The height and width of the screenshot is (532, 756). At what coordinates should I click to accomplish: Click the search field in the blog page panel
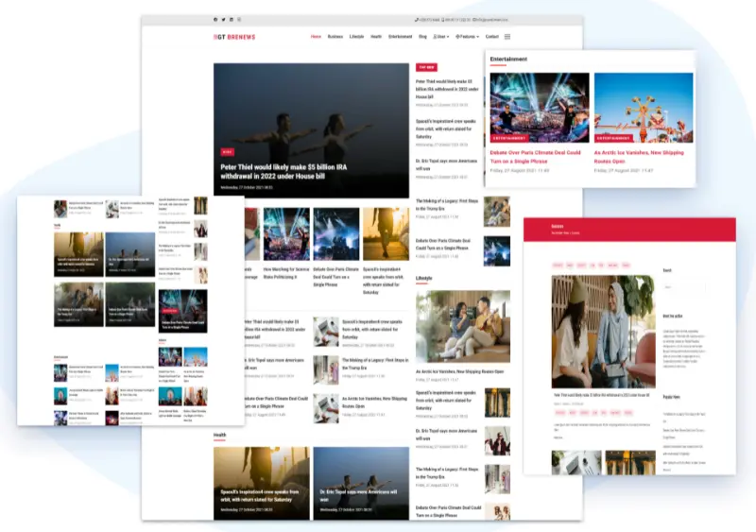click(x=683, y=287)
